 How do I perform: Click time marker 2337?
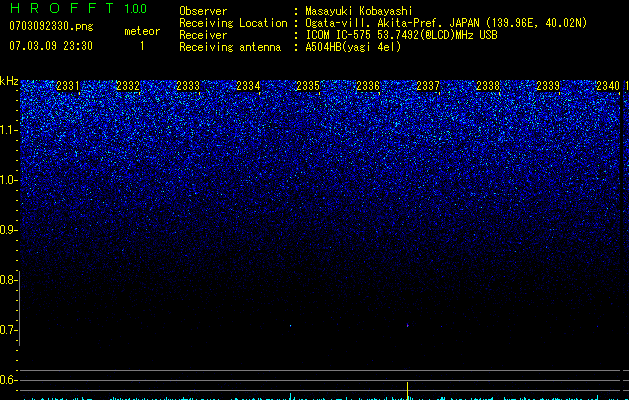pyautogui.click(x=428, y=86)
